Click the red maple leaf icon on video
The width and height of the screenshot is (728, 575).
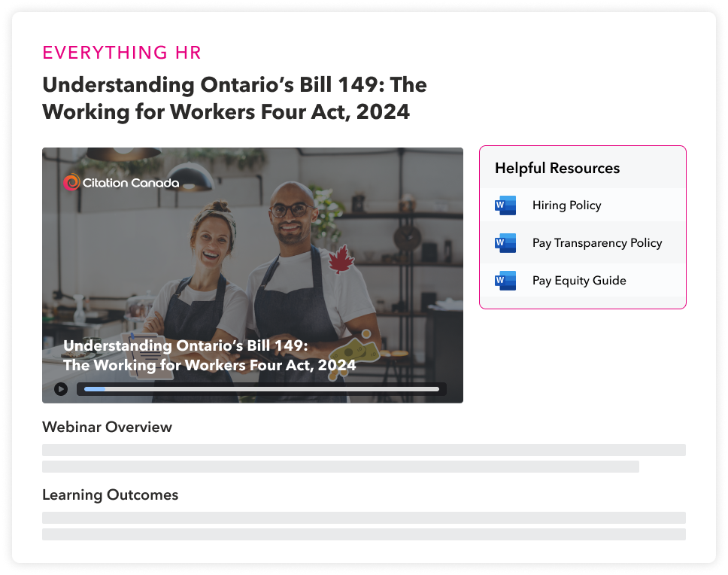tap(341, 260)
